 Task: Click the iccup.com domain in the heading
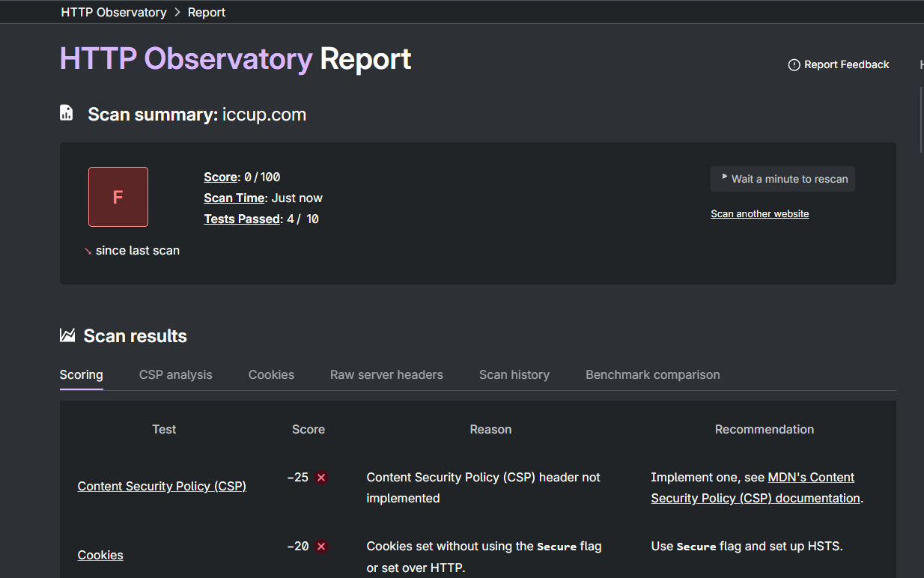coord(264,115)
